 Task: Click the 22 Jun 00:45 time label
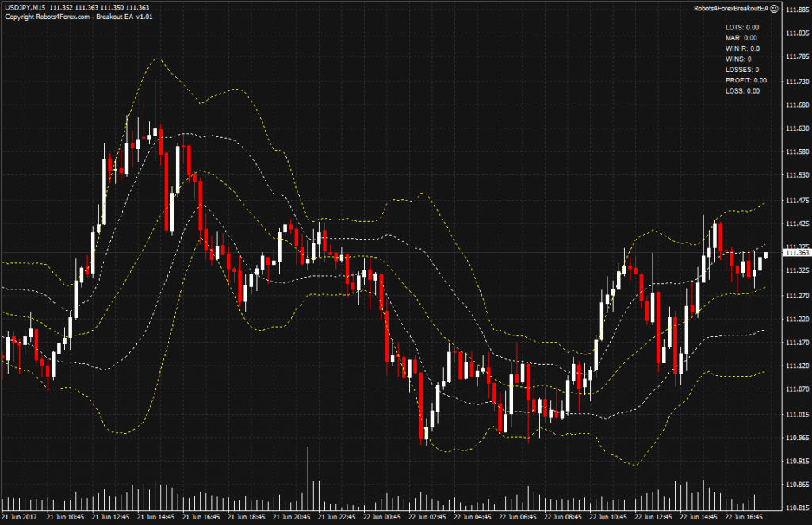381,517
